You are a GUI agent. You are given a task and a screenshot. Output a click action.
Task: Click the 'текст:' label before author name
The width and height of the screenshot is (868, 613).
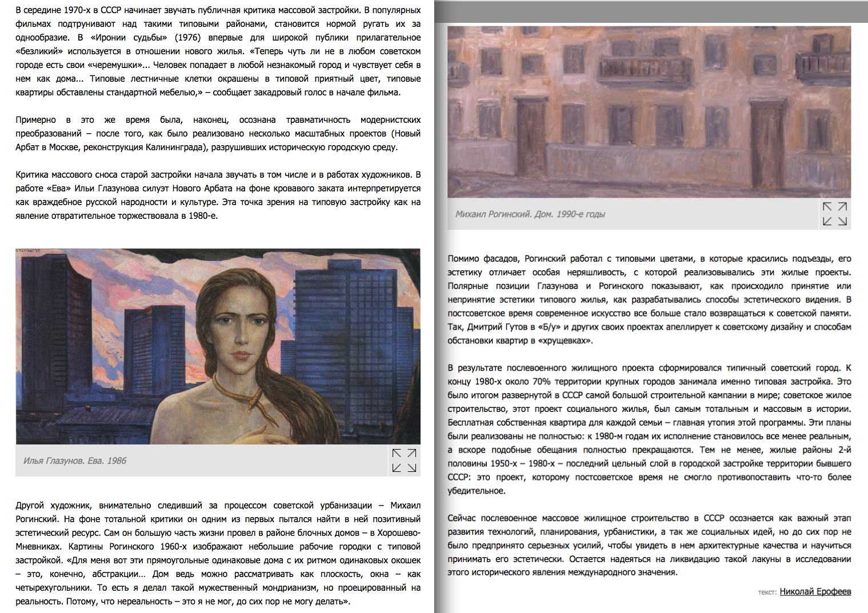click(767, 592)
